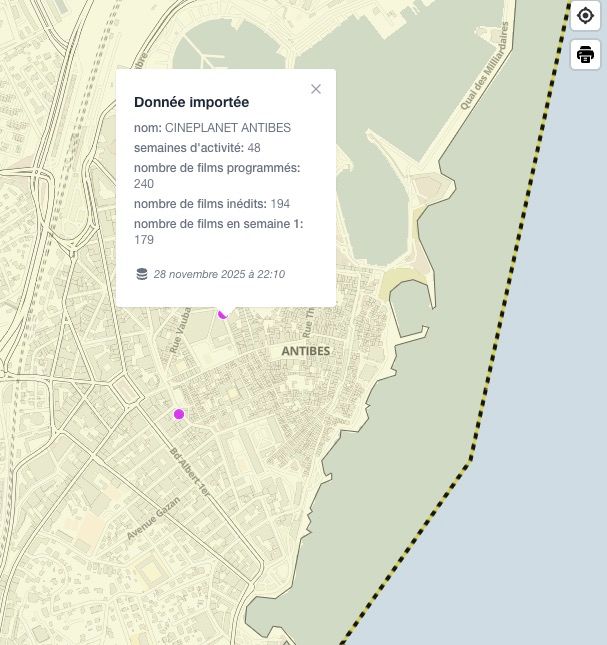Click the films programmés count 240
Viewport: 607px width, 645px height.
tap(144, 184)
